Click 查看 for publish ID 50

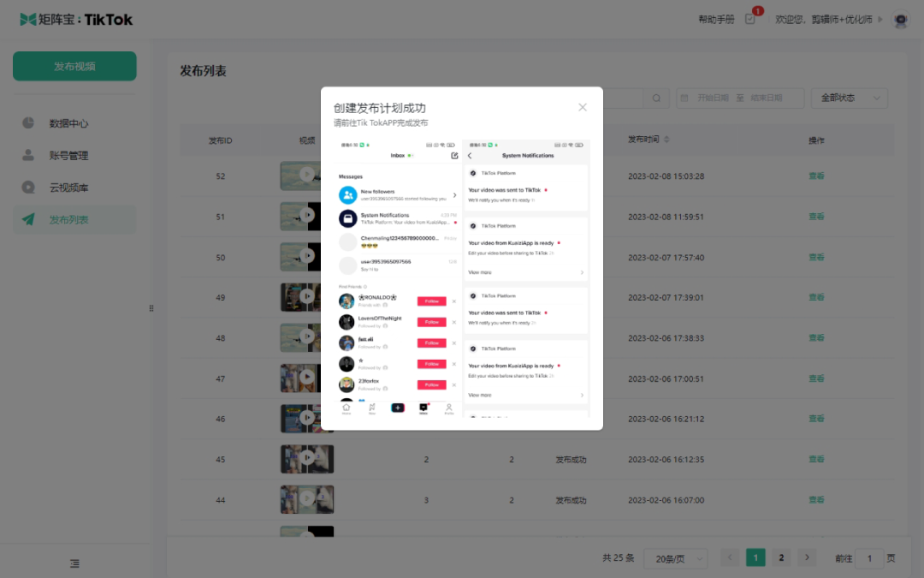click(816, 257)
